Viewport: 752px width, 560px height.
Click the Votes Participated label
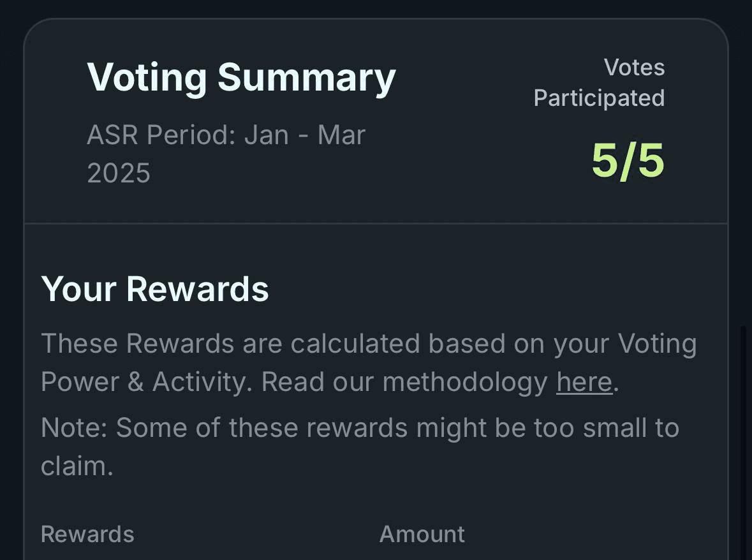tap(599, 83)
